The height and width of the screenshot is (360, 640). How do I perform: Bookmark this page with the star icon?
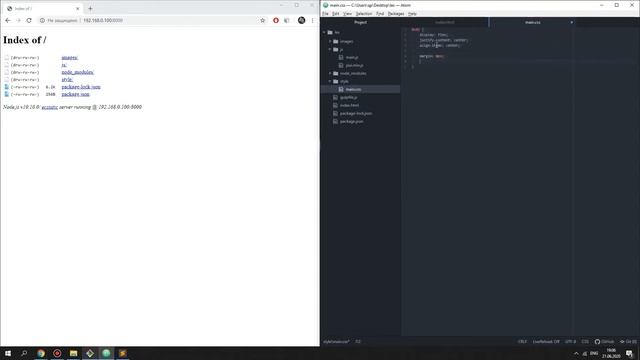pyautogui.click(x=262, y=20)
